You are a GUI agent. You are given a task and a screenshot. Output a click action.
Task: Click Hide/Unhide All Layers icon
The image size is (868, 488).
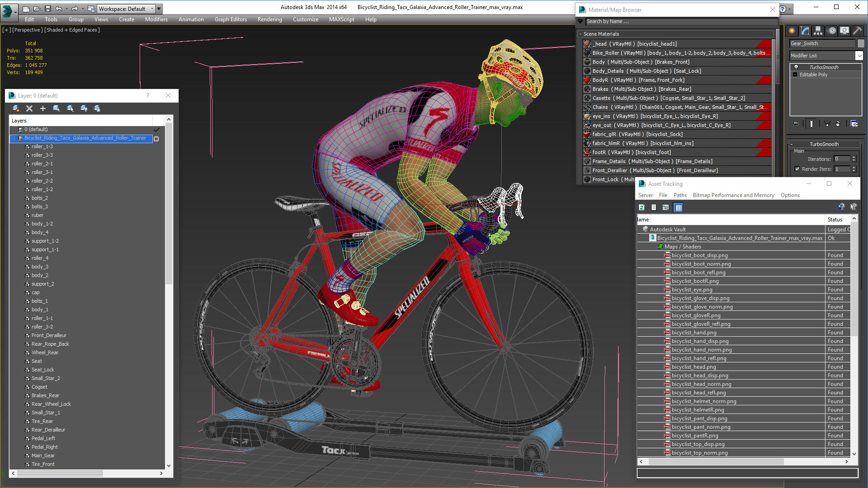(84, 108)
